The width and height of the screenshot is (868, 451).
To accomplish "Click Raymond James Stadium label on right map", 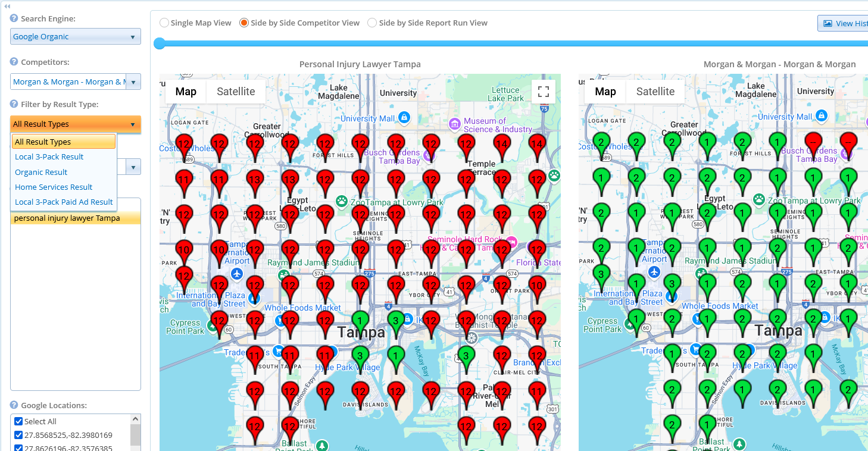I will pos(730,261).
